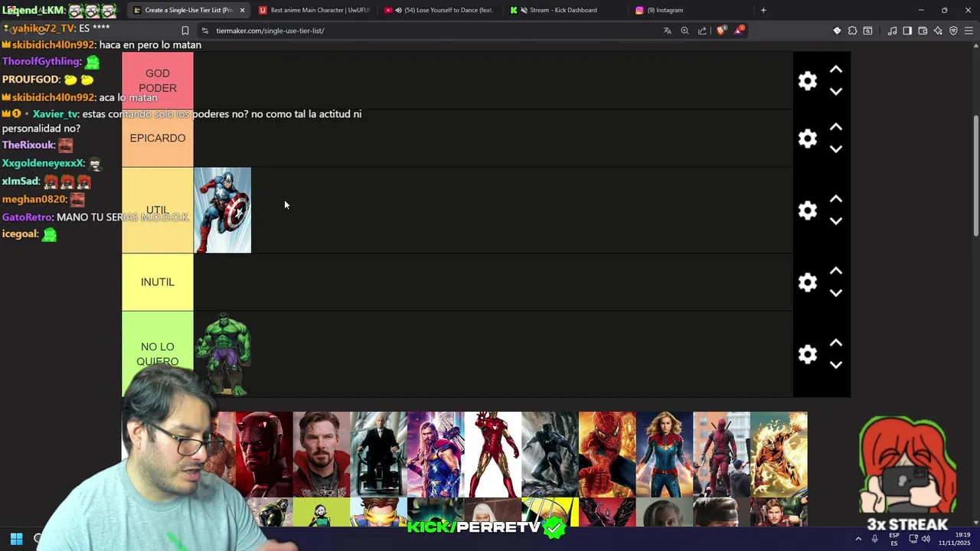Image resolution: width=980 pixels, height=551 pixels.
Task: Move INUTIL tier down with arrow
Action: pos(836,293)
